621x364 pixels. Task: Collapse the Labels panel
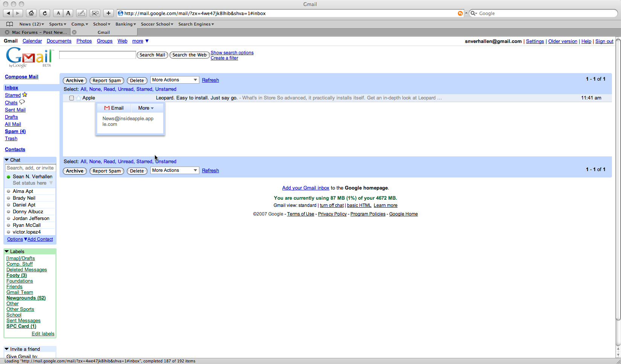point(6,251)
